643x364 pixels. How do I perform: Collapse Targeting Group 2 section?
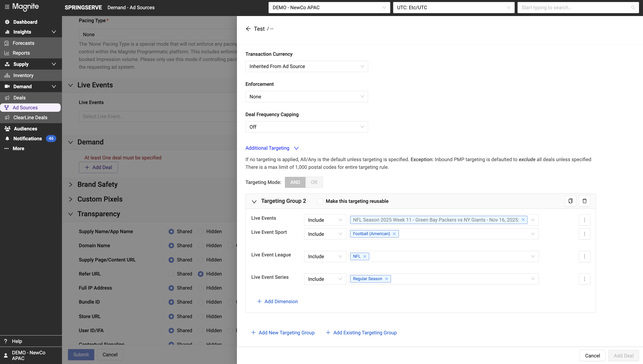[x=254, y=202]
